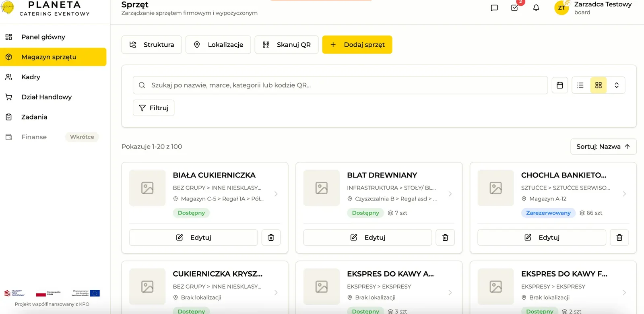Click the EKSPRES DO KAWY A... thumbnail
Viewport: 644px width, 314px height.
tap(322, 287)
